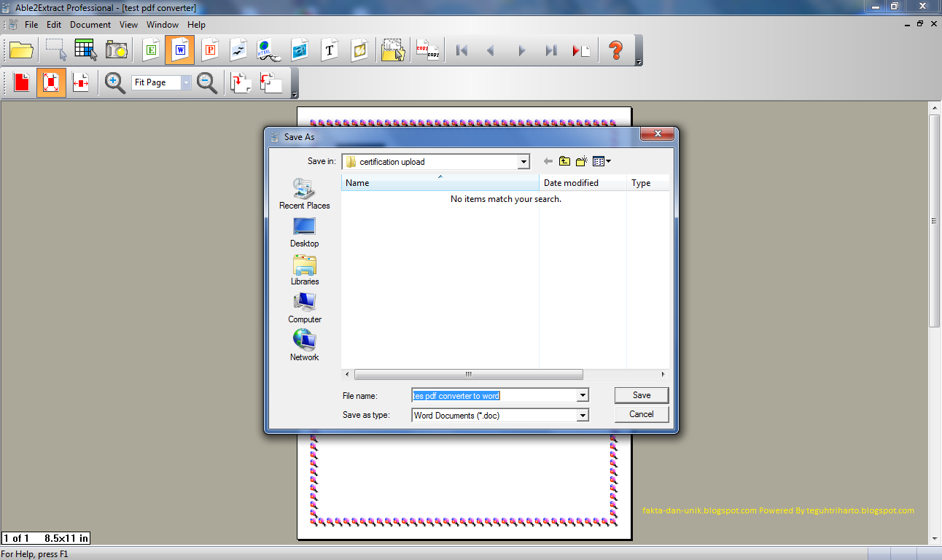Zoom in with the plus magnifier
This screenshot has width=942, height=560.
click(115, 82)
